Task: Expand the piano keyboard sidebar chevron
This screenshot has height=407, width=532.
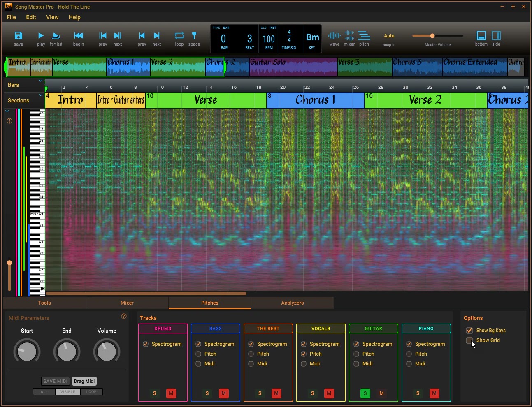Action: pyautogui.click(x=7, y=110)
